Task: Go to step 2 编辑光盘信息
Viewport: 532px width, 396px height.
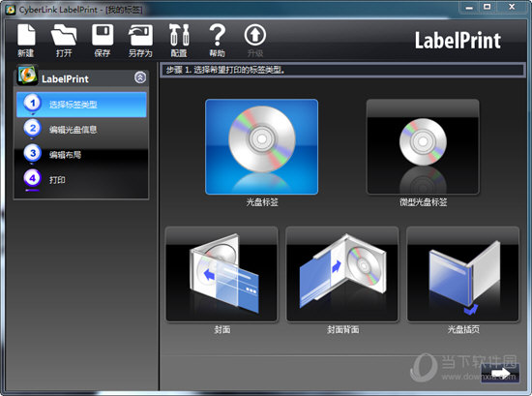Action: coord(81,130)
